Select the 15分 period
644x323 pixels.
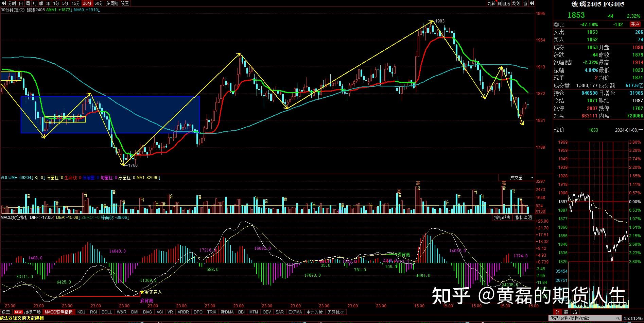[76, 3]
